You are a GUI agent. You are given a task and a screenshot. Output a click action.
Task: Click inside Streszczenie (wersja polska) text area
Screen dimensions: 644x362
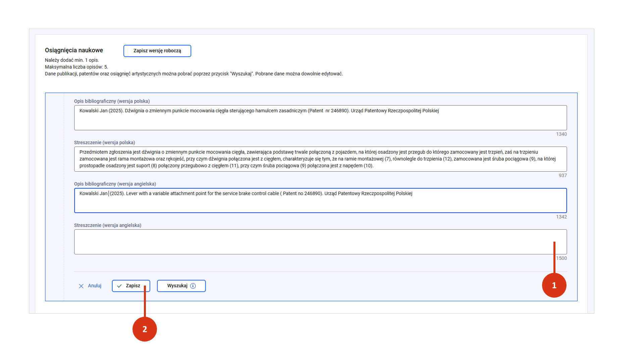320,159
